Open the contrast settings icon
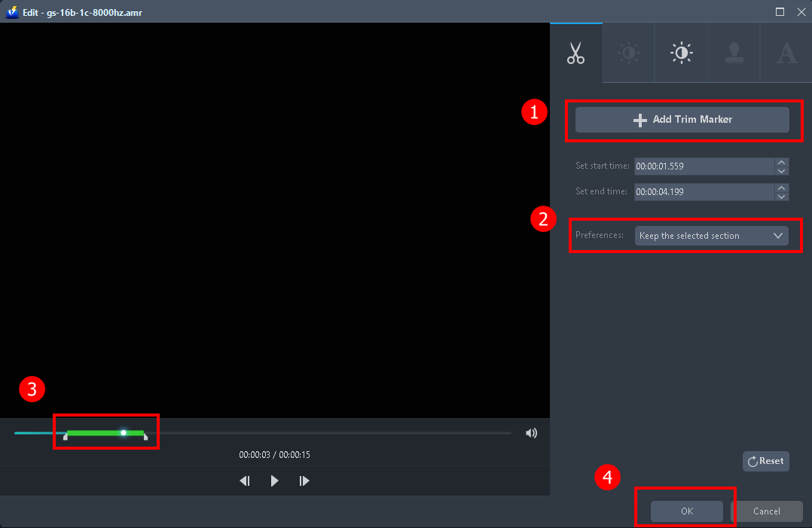Image resolution: width=812 pixels, height=528 pixels. [681, 52]
